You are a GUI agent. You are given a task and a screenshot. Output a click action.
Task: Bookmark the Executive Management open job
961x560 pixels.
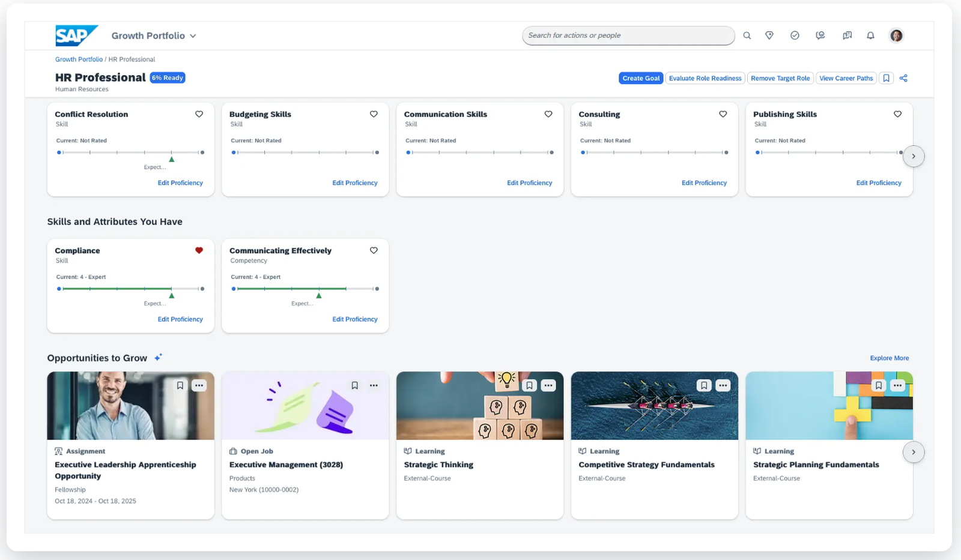pyautogui.click(x=354, y=385)
